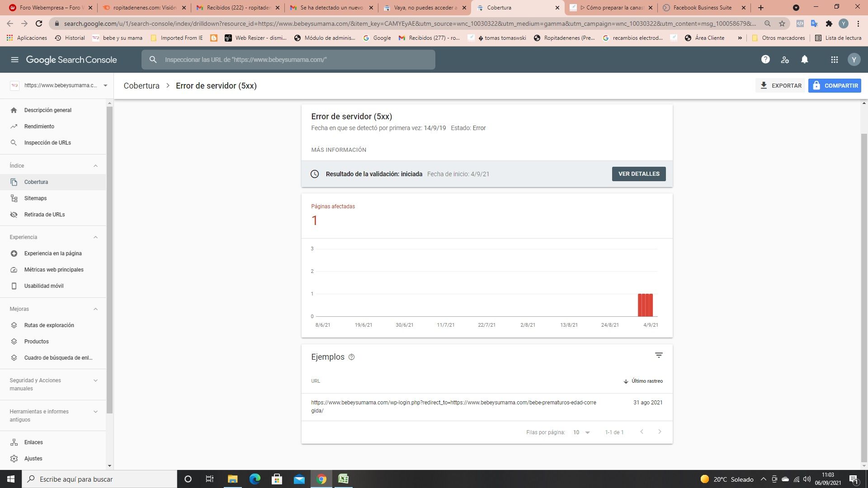Click the sidebar vertical scrollbar
This screenshot has width=868, height=488.
pos(109,260)
